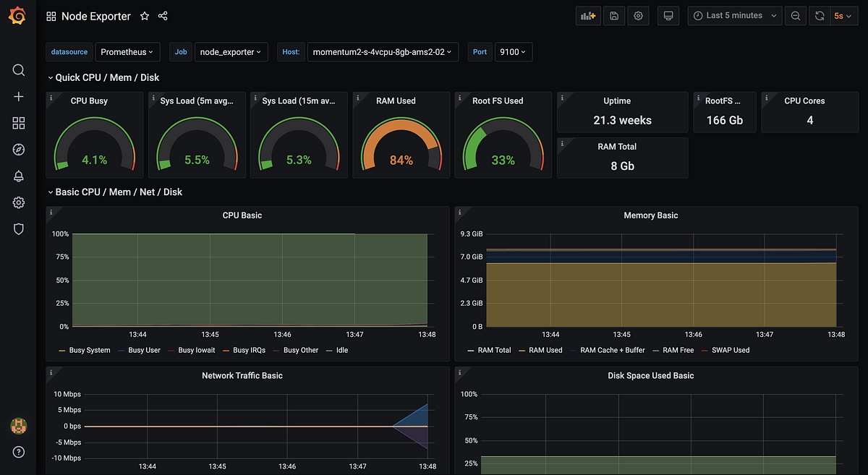Open the Host variable dropdown
Viewport: 868px width, 475px height.
(x=382, y=51)
